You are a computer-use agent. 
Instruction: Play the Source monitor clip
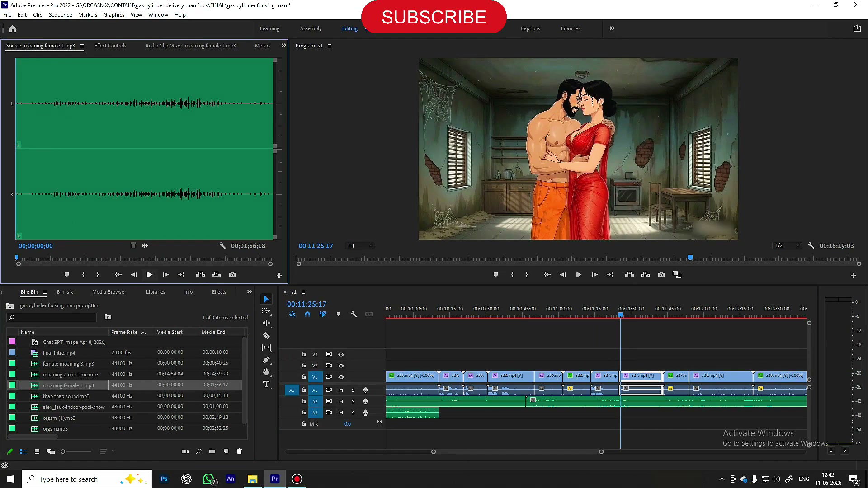149,275
